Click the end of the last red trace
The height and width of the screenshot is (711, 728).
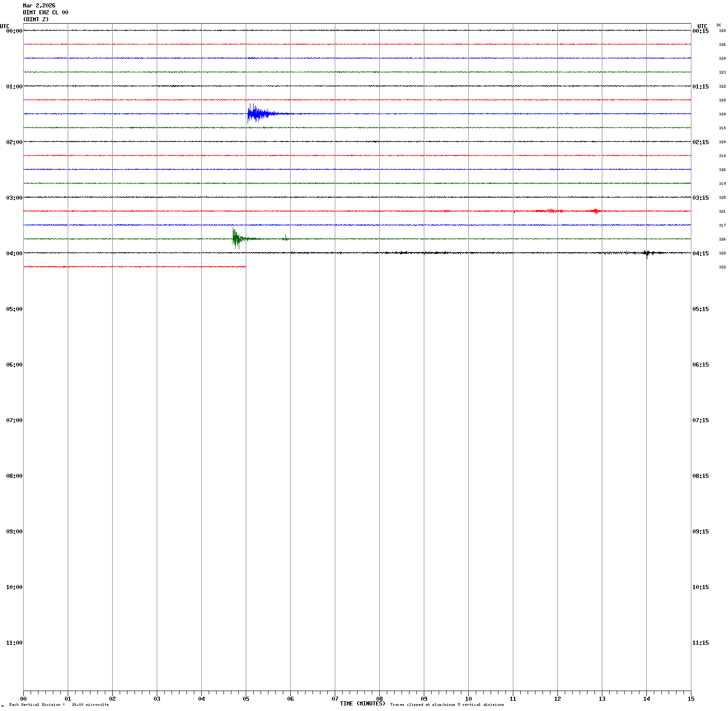click(245, 267)
